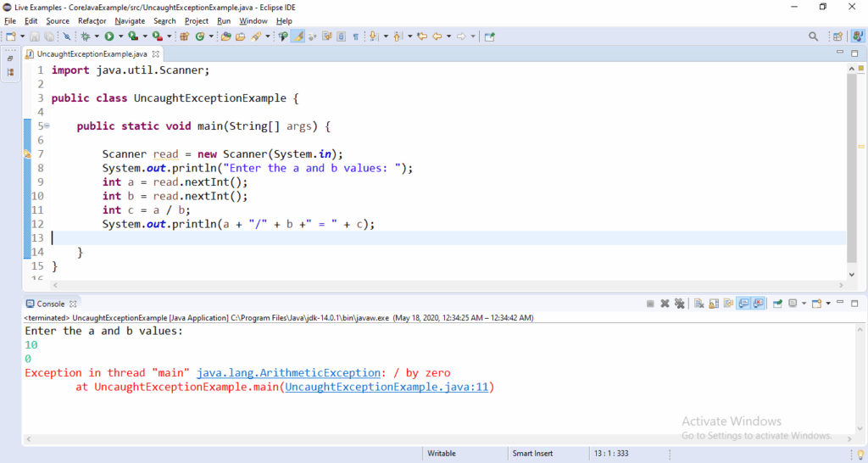The width and height of the screenshot is (868, 463).
Task: Click the Pin Console icon
Action: 777,304
